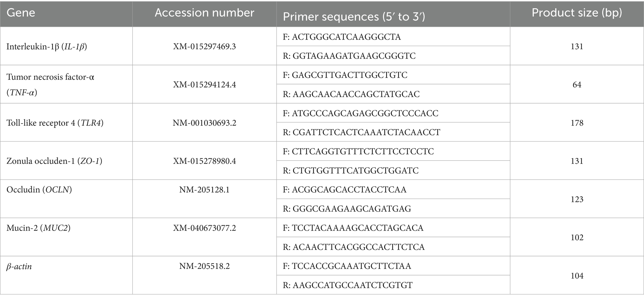Click the product size value 178

[x=577, y=123]
